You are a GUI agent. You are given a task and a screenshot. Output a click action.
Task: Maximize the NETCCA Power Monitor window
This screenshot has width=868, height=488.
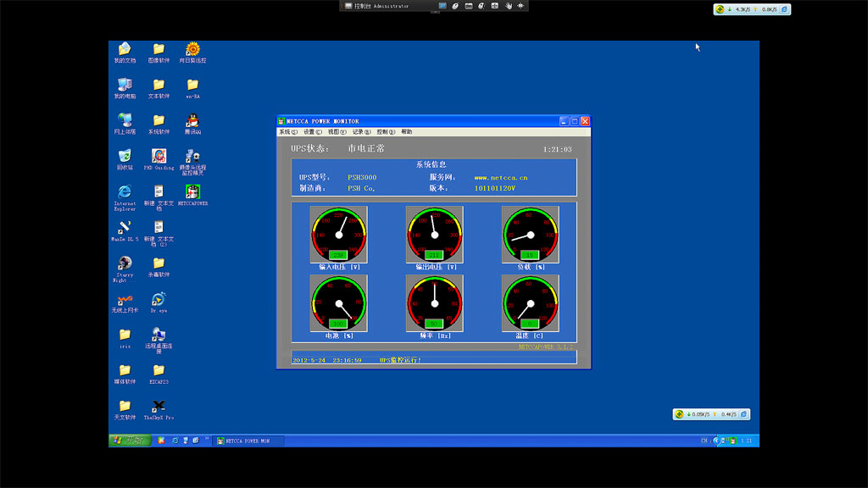(x=575, y=121)
